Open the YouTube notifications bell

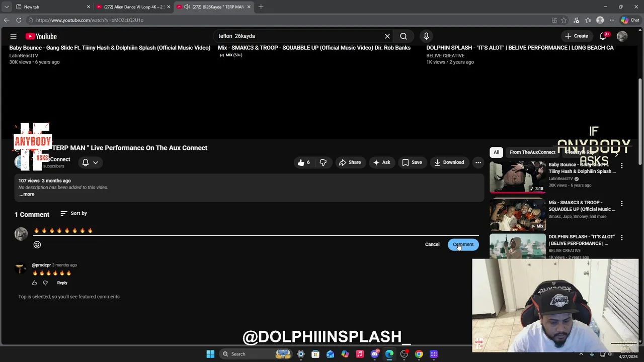(x=603, y=36)
